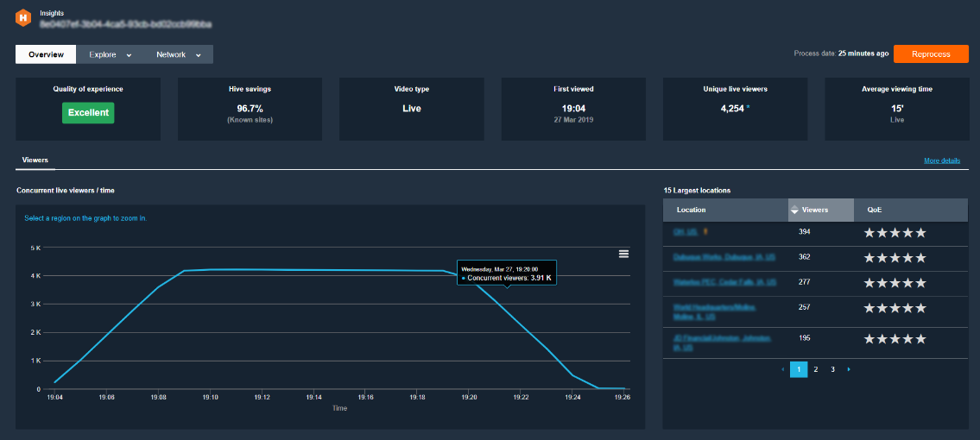Expand the Network dropdown
The height and width of the screenshot is (440, 980).
click(179, 54)
